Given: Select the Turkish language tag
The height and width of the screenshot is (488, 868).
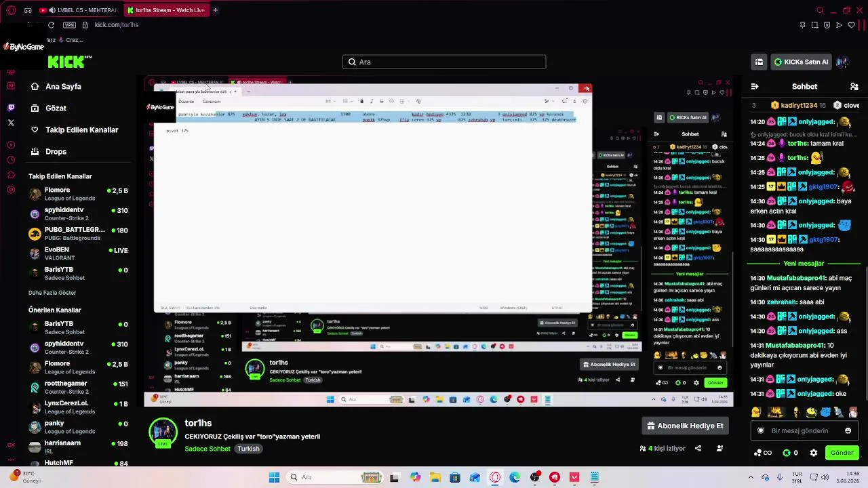Looking at the screenshot, I should point(248,449).
